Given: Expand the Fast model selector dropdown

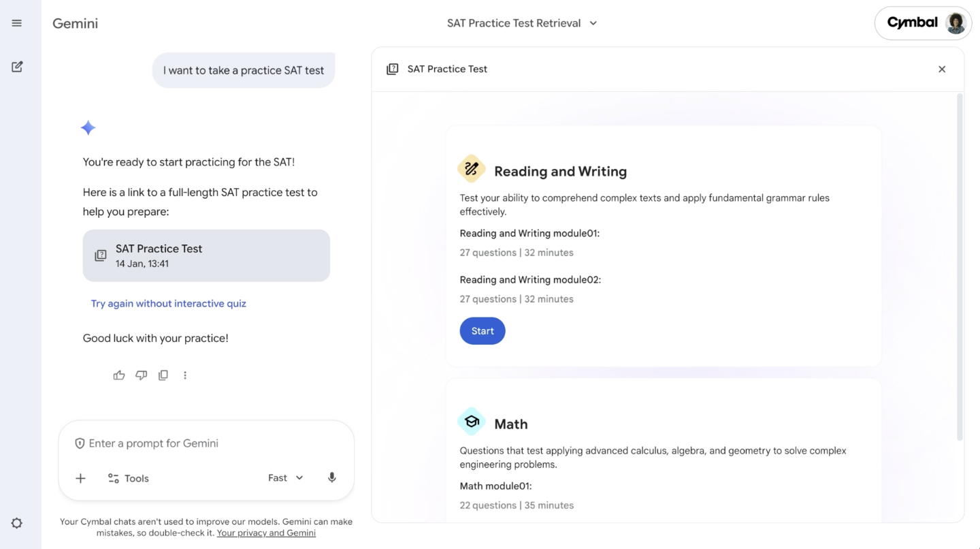Looking at the screenshot, I should click(285, 478).
